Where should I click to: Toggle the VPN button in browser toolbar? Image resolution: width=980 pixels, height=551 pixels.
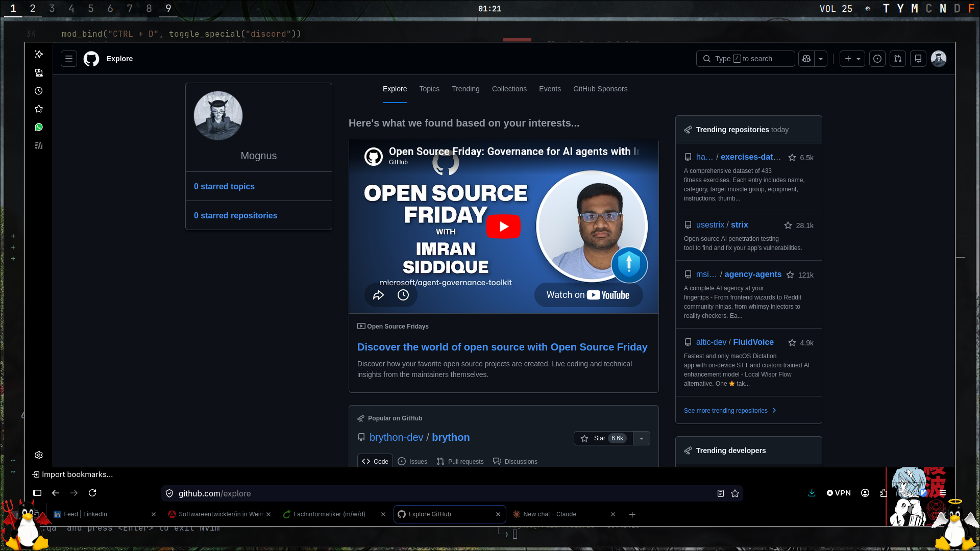pyautogui.click(x=839, y=493)
